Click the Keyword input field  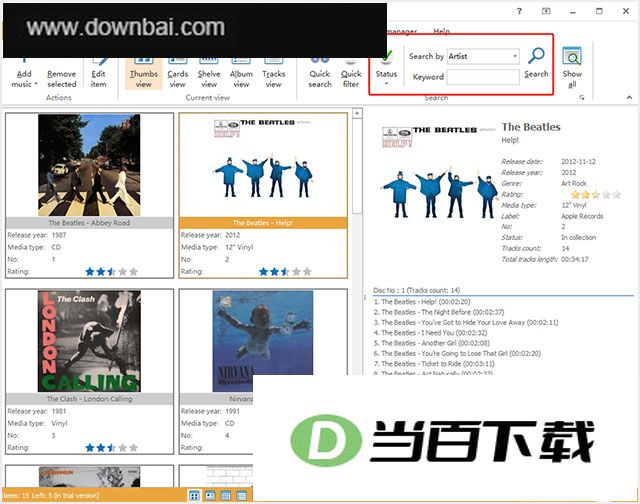[483, 77]
